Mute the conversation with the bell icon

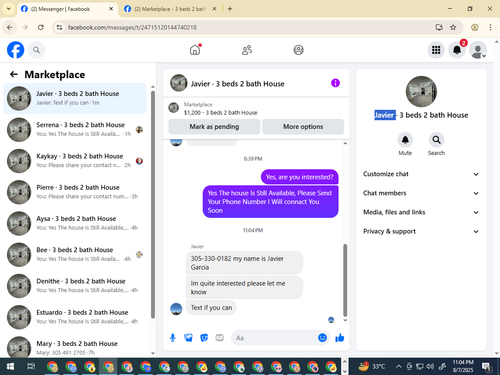(405, 140)
